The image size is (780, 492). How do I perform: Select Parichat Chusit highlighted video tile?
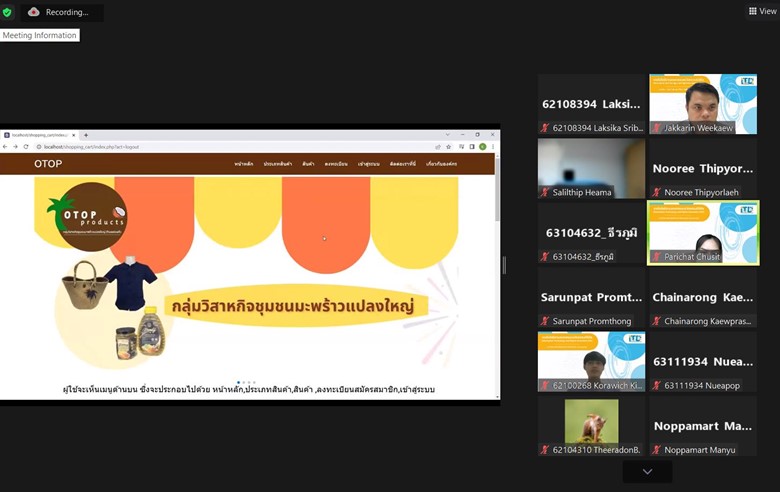click(x=703, y=233)
